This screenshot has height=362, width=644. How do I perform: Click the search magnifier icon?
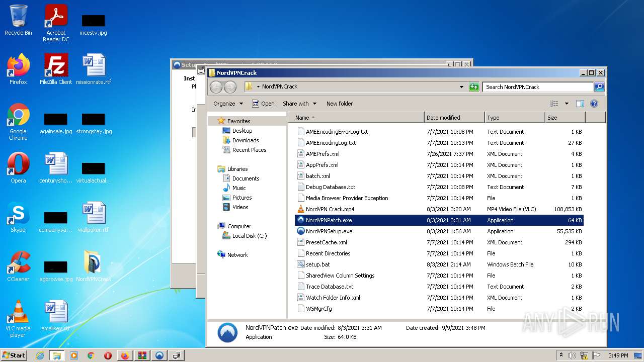[599, 87]
